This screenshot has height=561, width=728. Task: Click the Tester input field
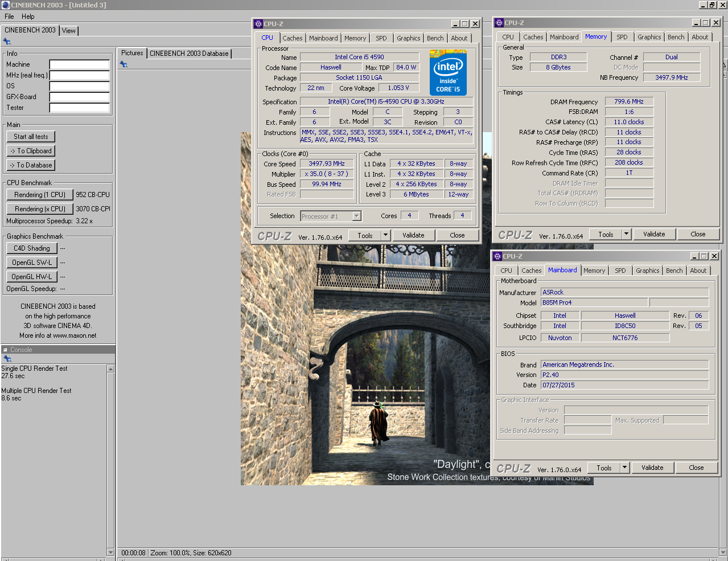[80, 108]
